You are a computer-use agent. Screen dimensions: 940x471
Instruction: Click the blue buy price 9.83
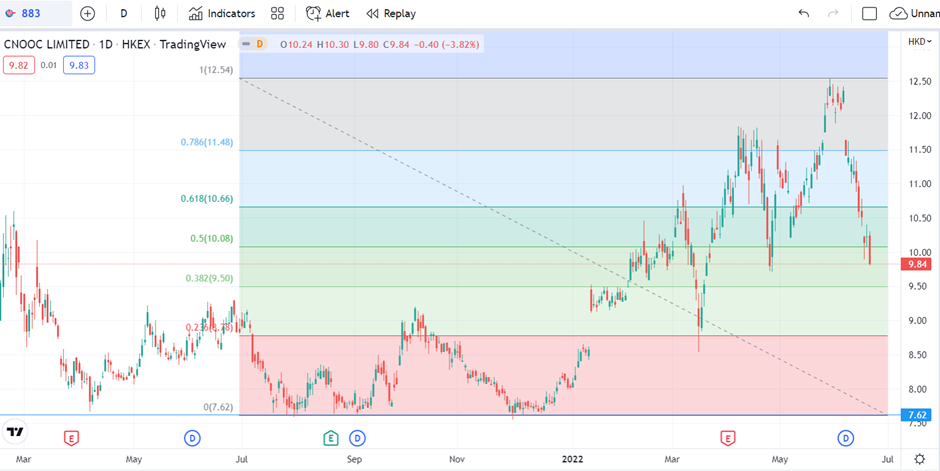pyautogui.click(x=80, y=65)
